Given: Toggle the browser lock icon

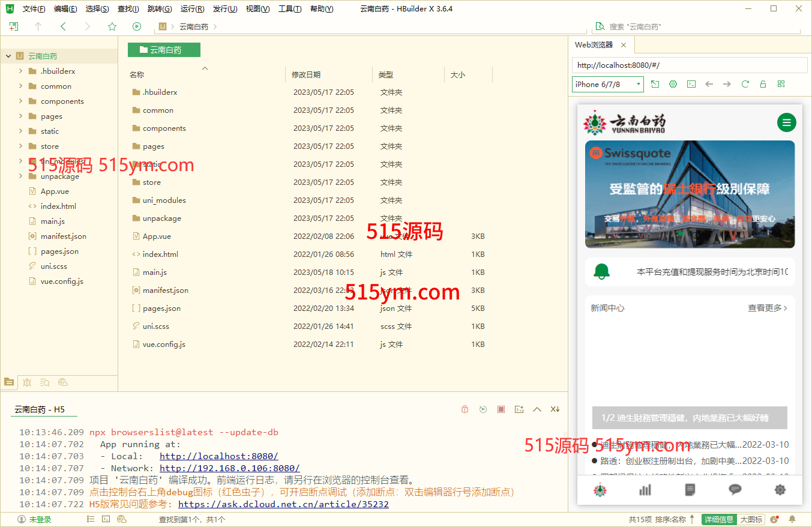Looking at the screenshot, I should [x=763, y=85].
